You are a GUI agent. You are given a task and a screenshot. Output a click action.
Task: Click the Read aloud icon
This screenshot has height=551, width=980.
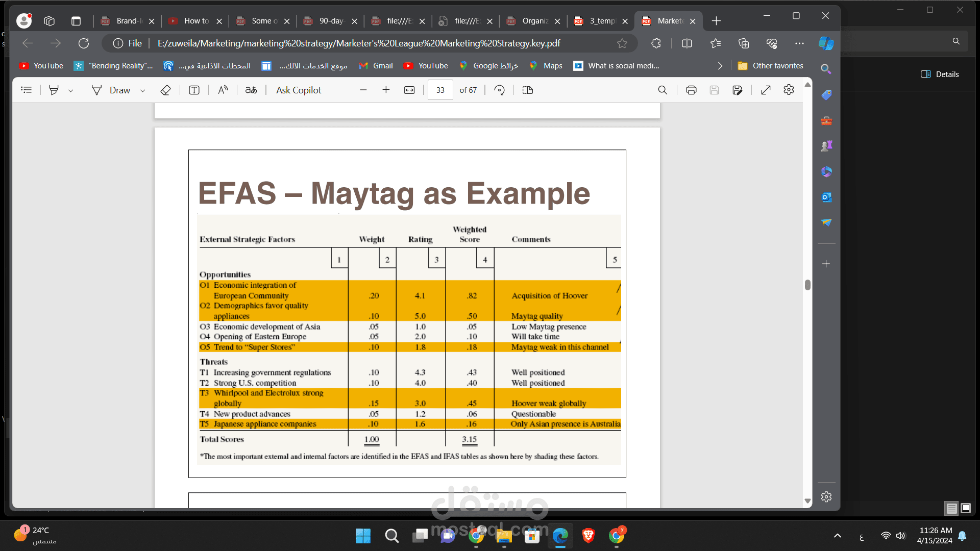tap(223, 90)
